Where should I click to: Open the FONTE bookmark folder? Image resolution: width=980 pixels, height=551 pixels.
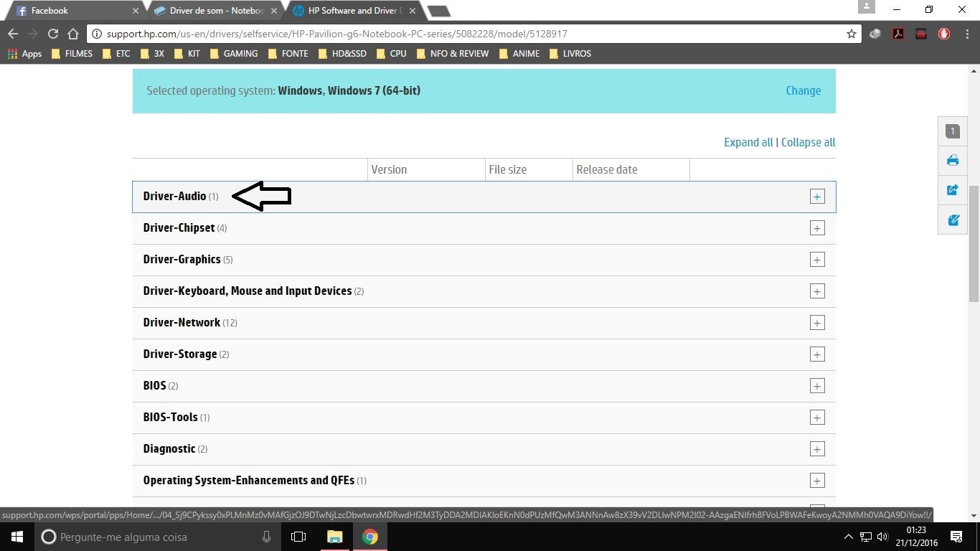point(288,54)
